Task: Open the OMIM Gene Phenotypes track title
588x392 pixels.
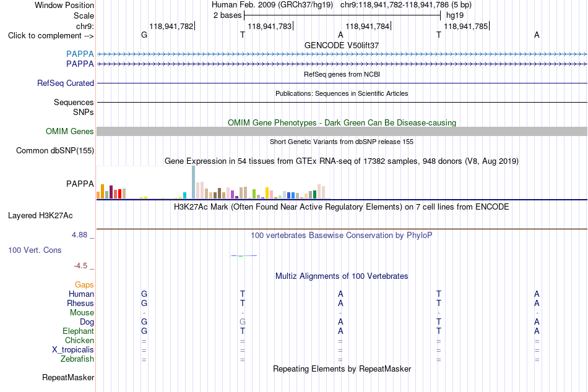Action: [342, 122]
